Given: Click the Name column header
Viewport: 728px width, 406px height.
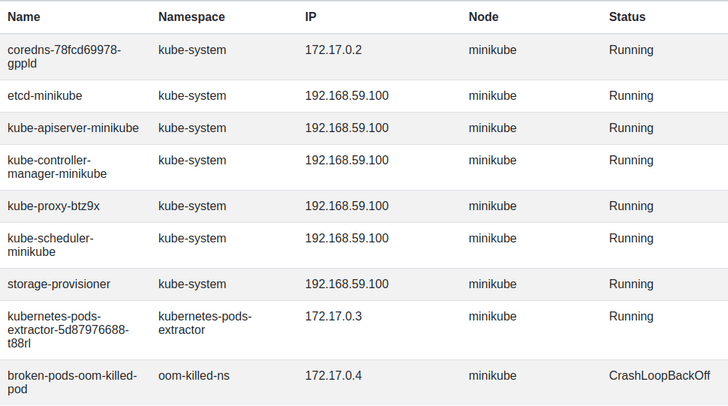Looking at the screenshot, I should [24, 17].
